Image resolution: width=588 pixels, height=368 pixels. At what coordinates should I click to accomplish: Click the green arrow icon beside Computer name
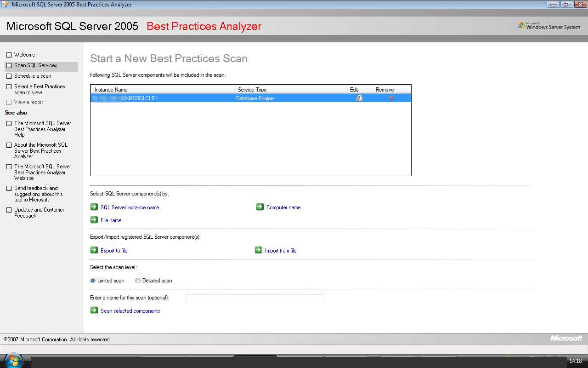click(260, 207)
